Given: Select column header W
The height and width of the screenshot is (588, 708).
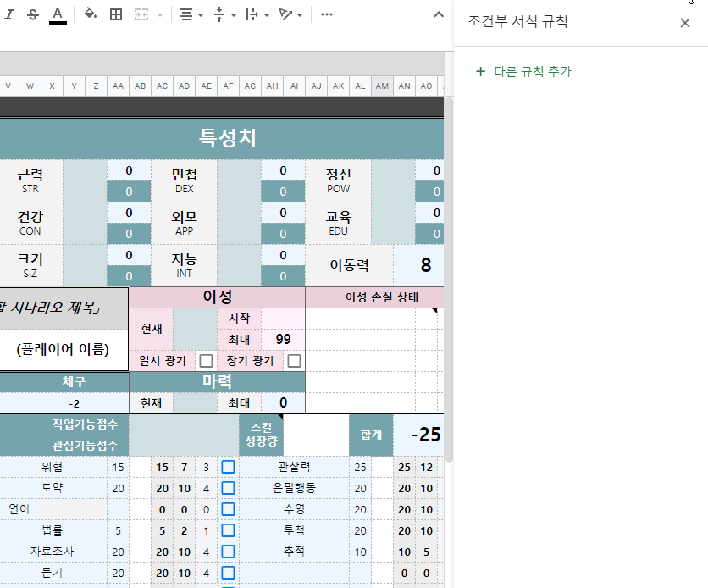Looking at the screenshot, I should pos(30,86).
